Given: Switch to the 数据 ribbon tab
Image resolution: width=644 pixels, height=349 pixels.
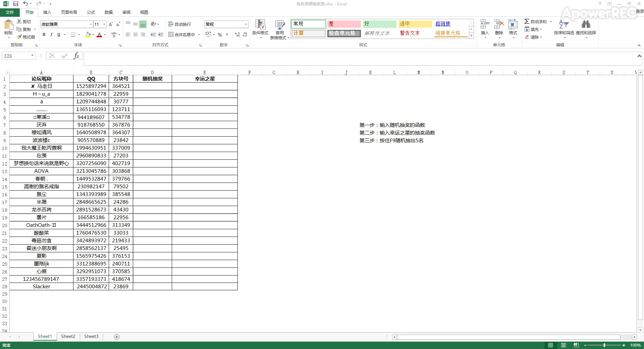Looking at the screenshot, I should point(109,12).
